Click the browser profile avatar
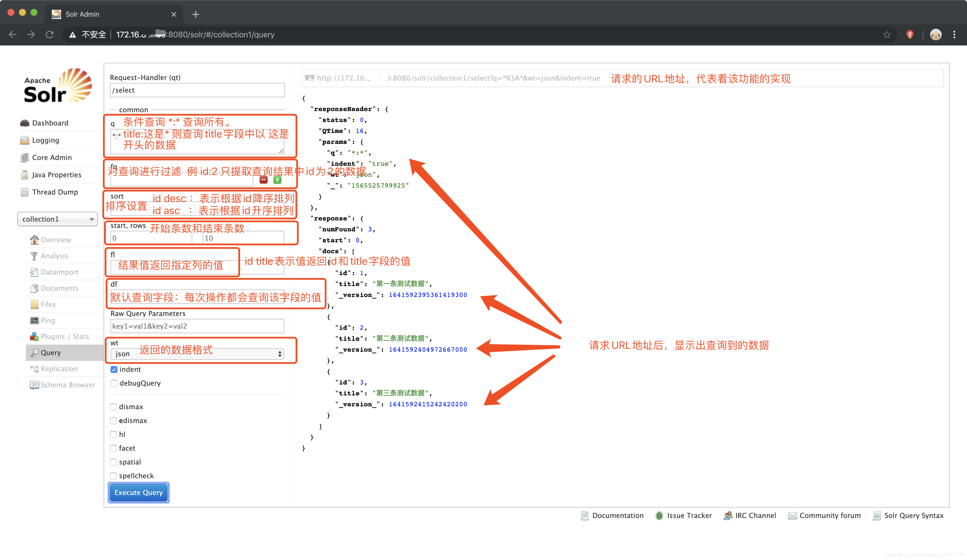The image size is (967, 560). [936, 35]
